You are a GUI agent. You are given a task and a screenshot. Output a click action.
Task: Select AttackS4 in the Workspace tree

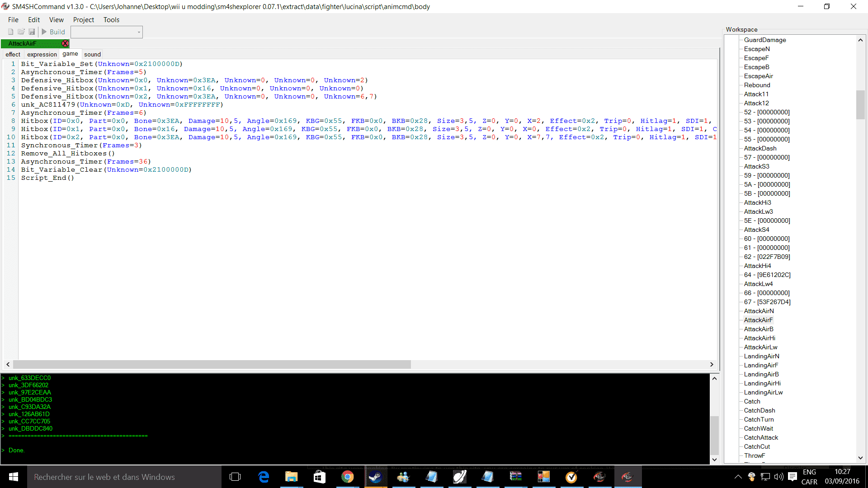[x=757, y=230]
